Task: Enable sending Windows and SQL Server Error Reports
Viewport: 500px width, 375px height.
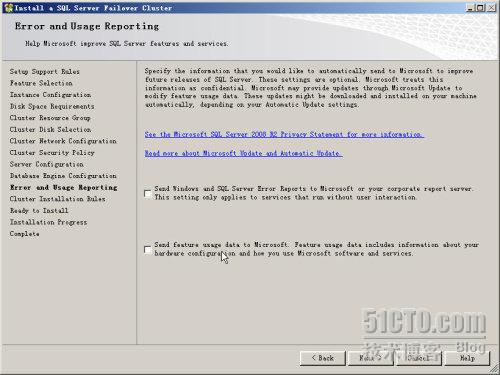Action: coord(148,194)
